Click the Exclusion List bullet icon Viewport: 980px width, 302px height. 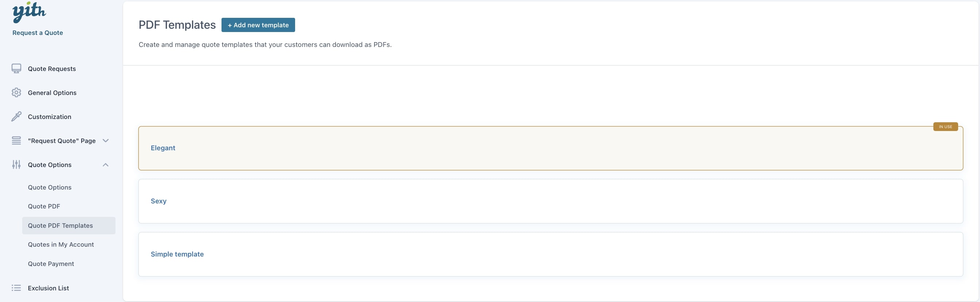(x=16, y=288)
